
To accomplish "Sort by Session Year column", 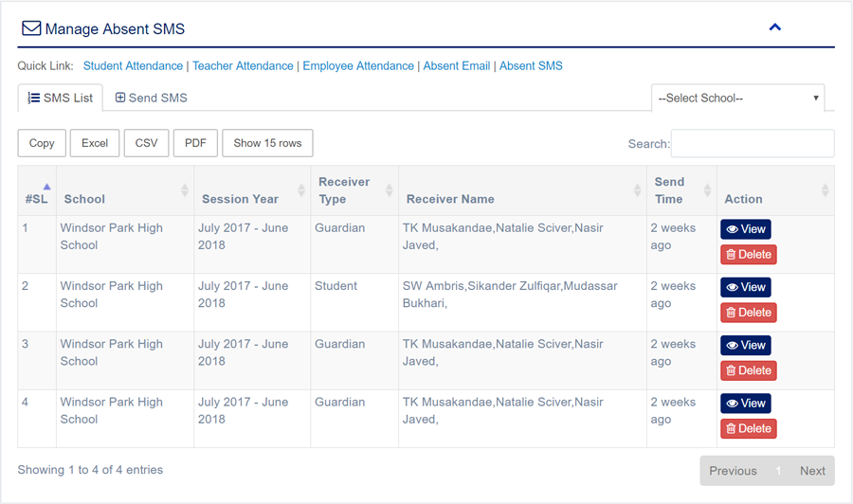I will point(301,190).
